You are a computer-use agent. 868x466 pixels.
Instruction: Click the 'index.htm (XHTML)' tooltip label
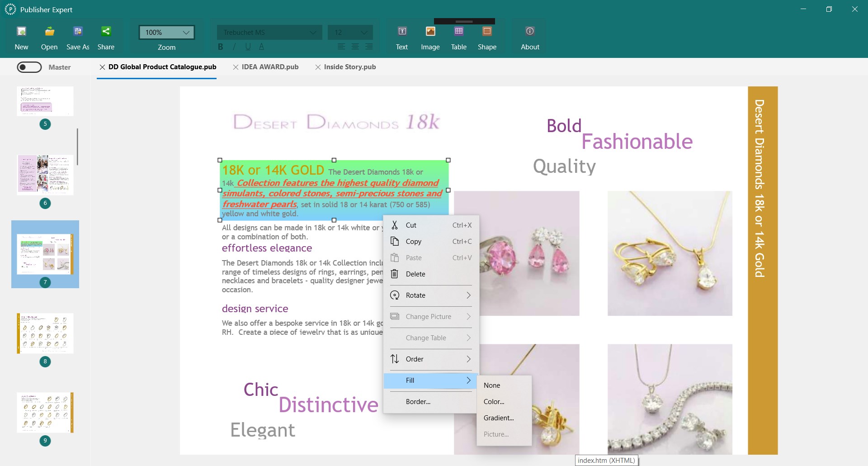[x=606, y=461]
